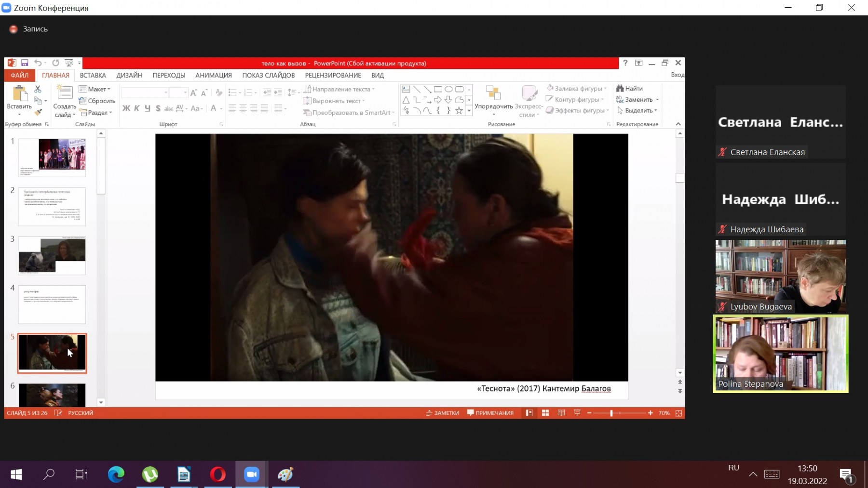Toggle align text left
Image resolution: width=868 pixels, height=488 pixels.
click(x=232, y=108)
